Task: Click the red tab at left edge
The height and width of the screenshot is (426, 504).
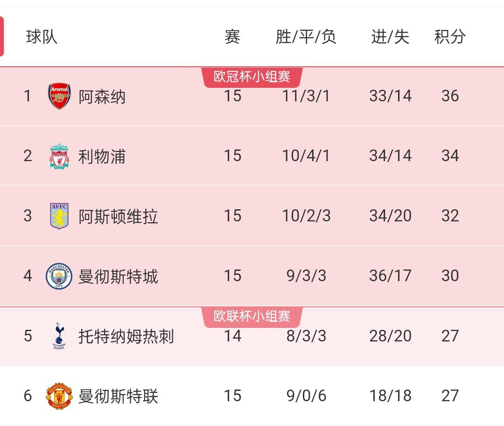Action: 1,36
